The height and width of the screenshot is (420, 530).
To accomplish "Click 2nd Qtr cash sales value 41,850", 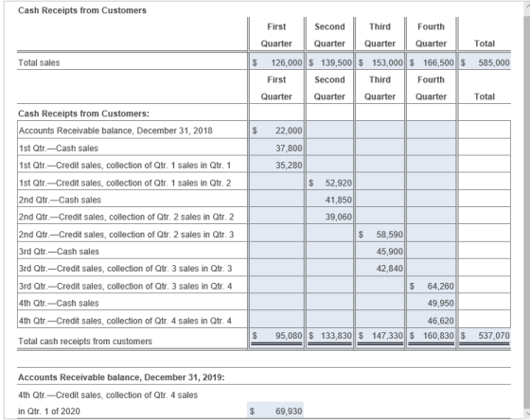I will click(329, 200).
